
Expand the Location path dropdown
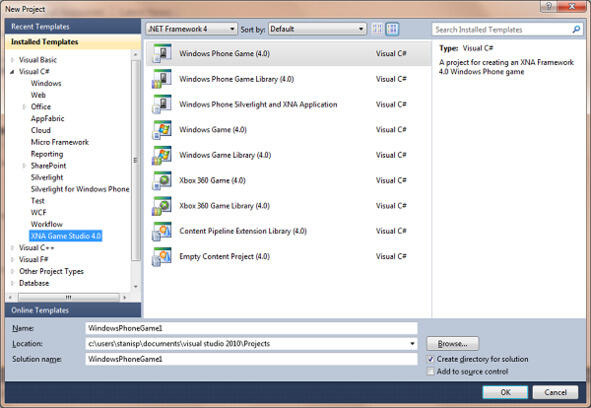(x=412, y=344)
